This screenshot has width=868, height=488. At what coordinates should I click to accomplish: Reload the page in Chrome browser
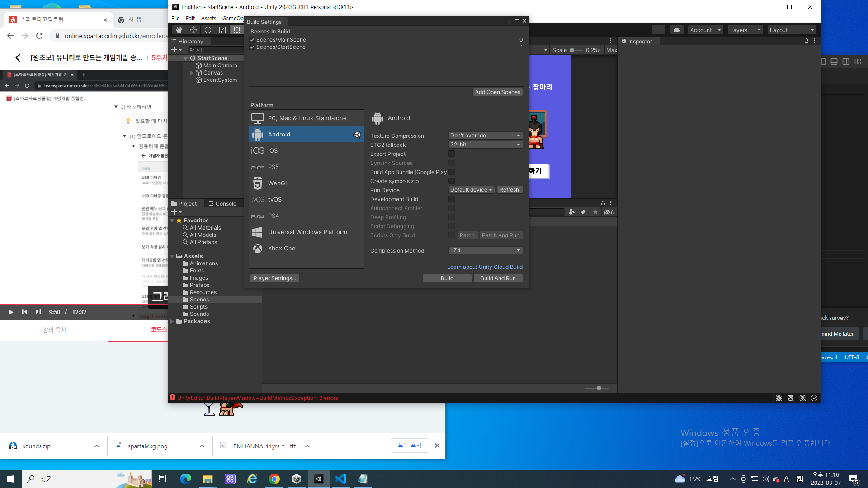pyautogui.click(x=39, y=36)
